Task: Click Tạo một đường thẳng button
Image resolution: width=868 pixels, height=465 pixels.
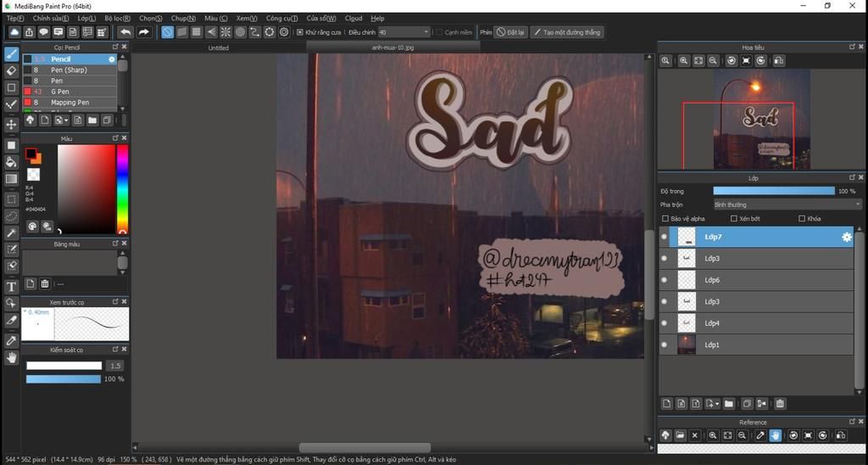Action: tap(567, 32)
